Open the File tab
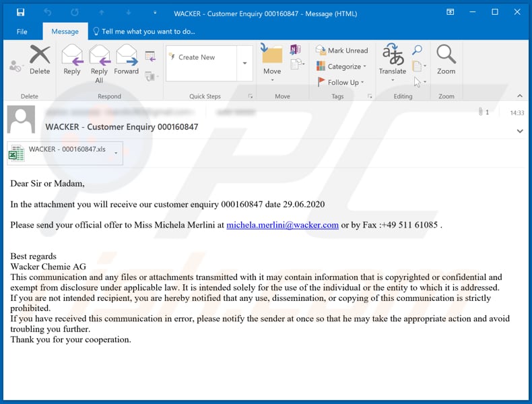The width and height of the screenshot is (532, 404). (x=22, y=32)
